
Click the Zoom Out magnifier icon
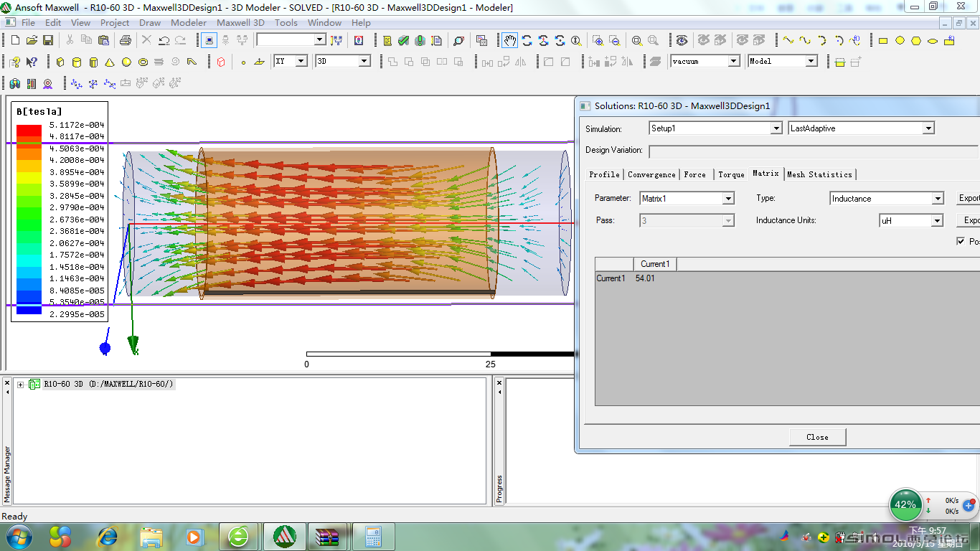click(x=614, y=40)
